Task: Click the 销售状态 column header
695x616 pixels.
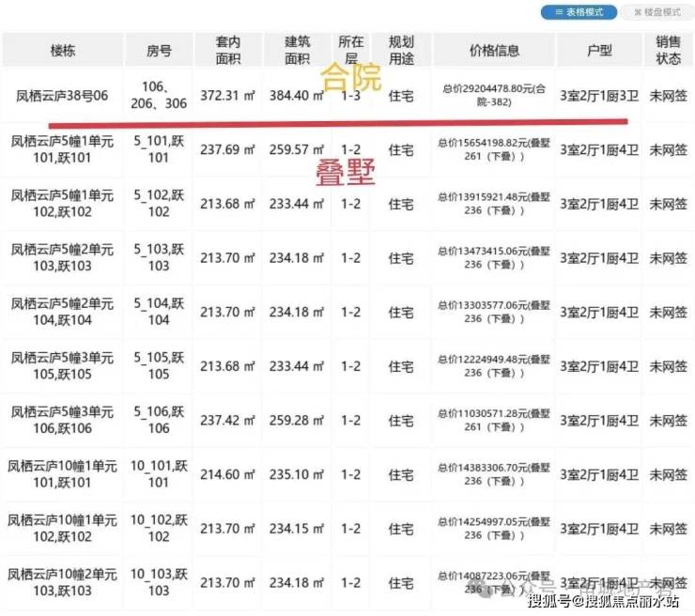Action: coord(668,51)
